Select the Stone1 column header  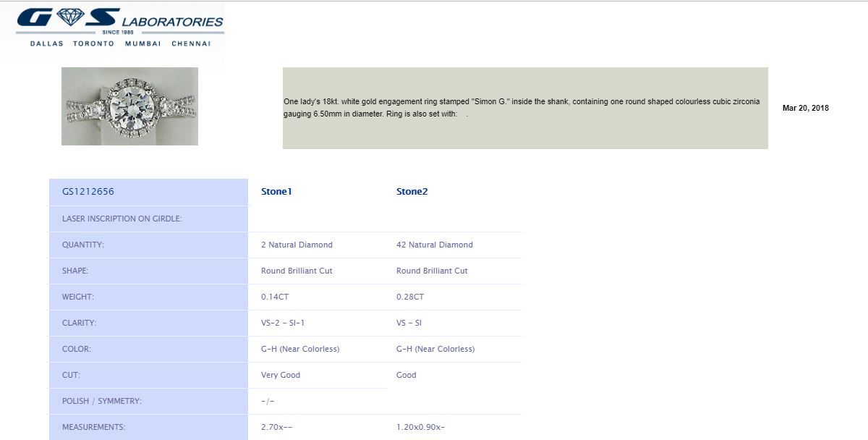point(276,192)
